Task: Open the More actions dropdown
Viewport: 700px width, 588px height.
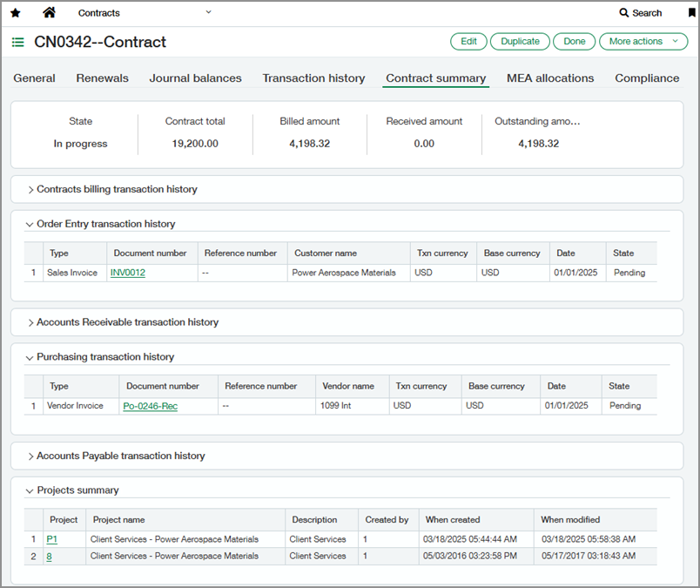Action: click(643, 41)
